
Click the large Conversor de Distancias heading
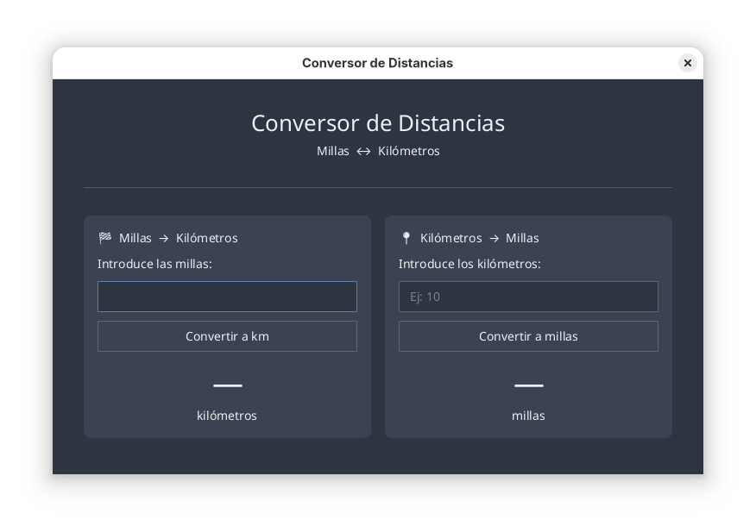(x=378, y=123)
